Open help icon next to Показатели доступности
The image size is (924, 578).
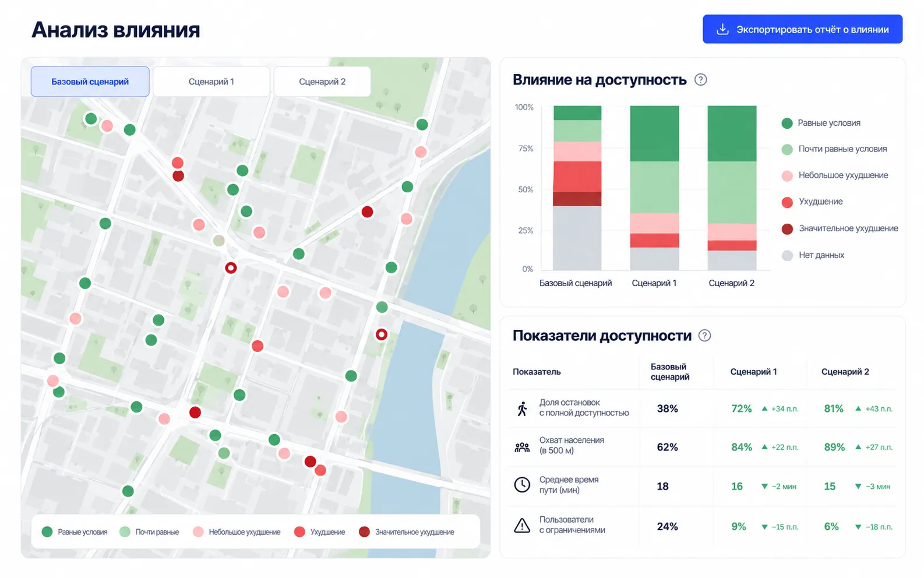click(704, 336)
